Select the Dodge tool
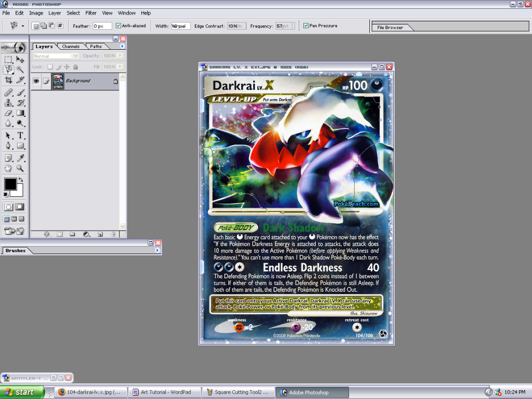The width and height of the screenshot is (532, 399). coord(20,123)
